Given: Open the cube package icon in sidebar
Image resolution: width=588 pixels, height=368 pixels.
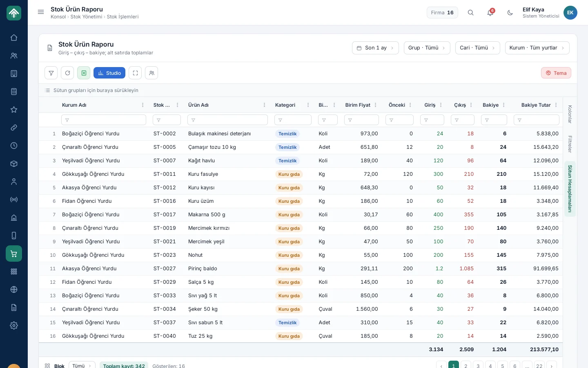Looking at the screenshot, I should click(14, 164).
